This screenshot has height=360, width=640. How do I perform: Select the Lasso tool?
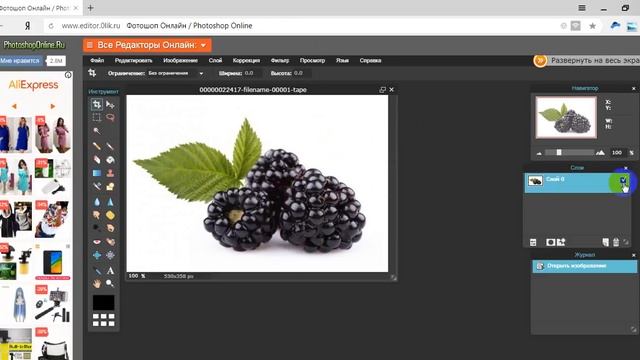tap(110, 118)
